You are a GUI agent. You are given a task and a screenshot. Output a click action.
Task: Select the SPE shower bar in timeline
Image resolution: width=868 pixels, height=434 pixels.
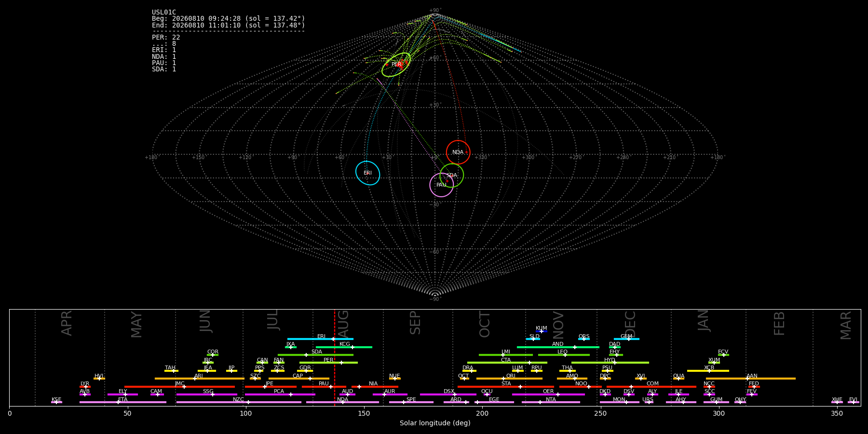click(411, 402)
